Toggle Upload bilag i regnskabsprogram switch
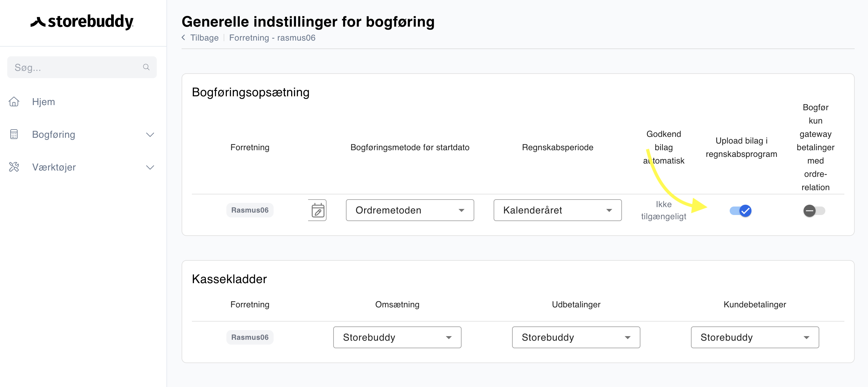 click(741, 211)
